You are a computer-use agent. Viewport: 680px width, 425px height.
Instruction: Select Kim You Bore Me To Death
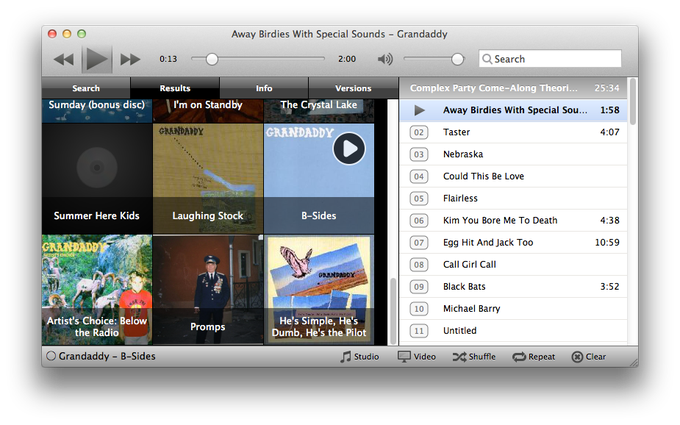point(513,221)
